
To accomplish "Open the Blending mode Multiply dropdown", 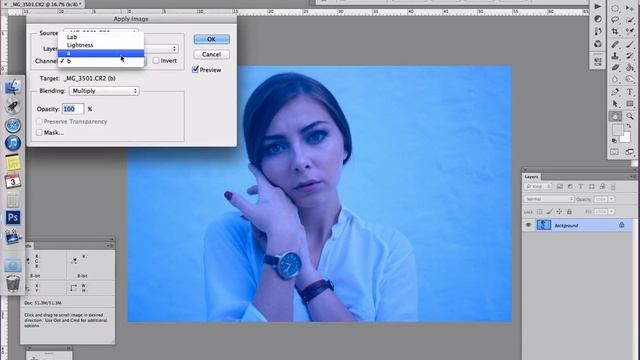I will [x=104, y=91].
